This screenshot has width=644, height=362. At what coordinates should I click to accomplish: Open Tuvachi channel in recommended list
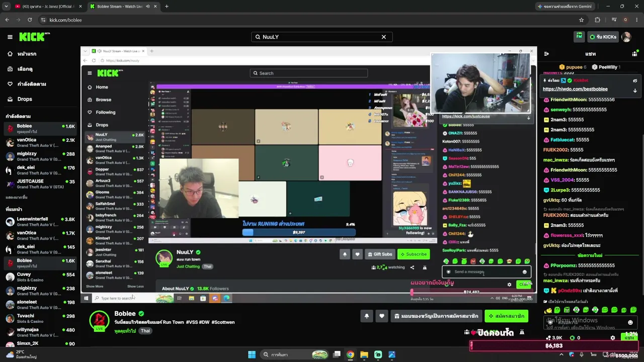(40, 318)
